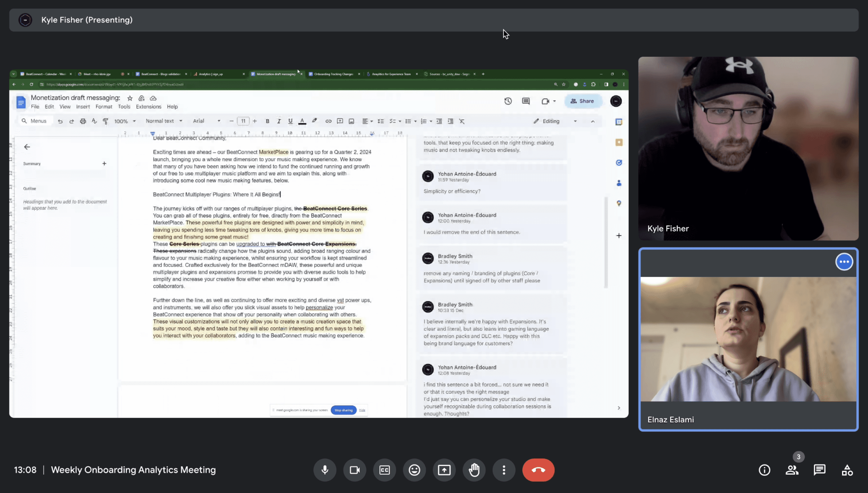Screen dimensions: 868x493
Task: Open the Format menu in Docs
Action: click(104, 107)
